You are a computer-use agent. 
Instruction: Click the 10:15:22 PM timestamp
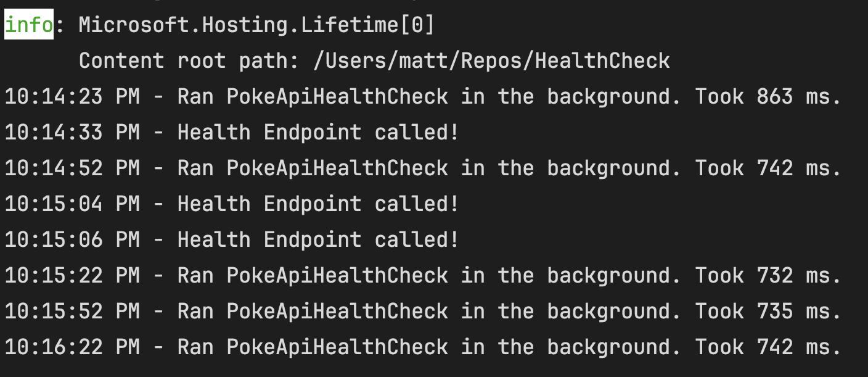click(72, 276)
